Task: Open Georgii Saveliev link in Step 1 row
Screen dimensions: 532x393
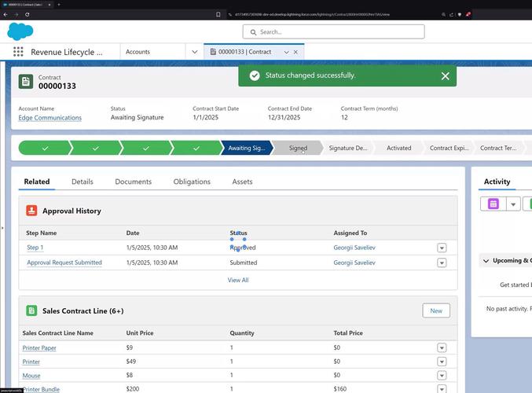Action: coord(354,248)
